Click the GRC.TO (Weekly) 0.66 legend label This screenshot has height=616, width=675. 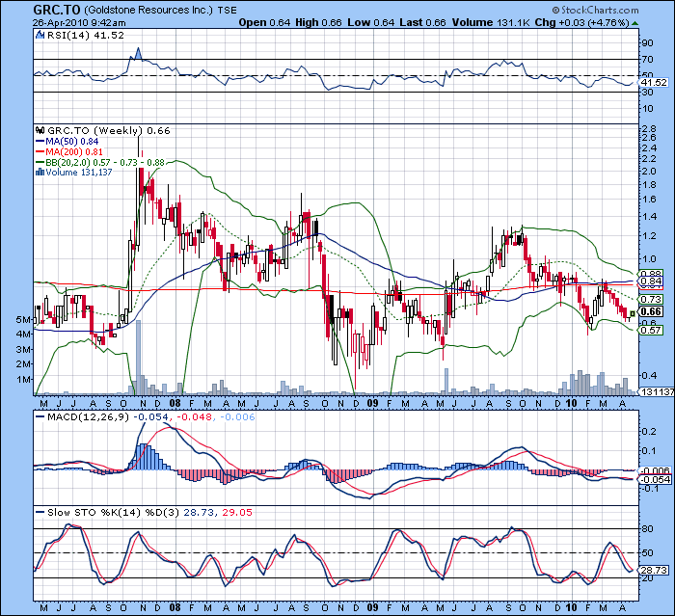point(108,130)
